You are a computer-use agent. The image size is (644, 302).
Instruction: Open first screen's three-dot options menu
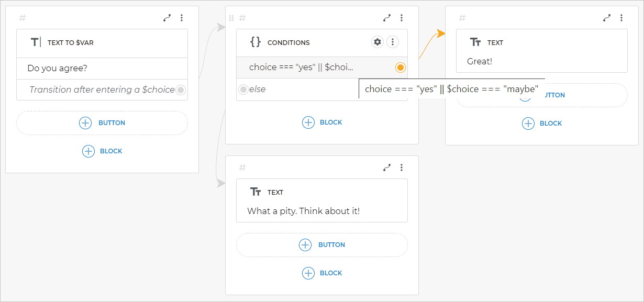182,18
